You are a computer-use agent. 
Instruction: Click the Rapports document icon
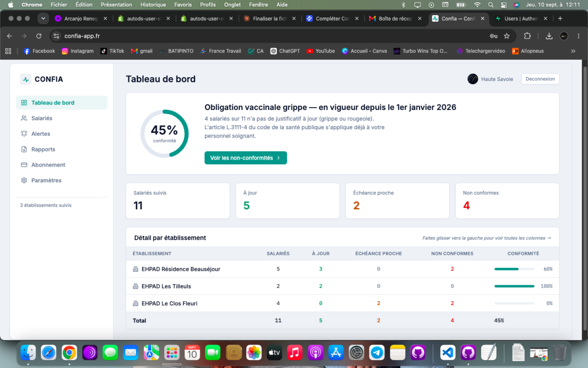tap(24, 149)
